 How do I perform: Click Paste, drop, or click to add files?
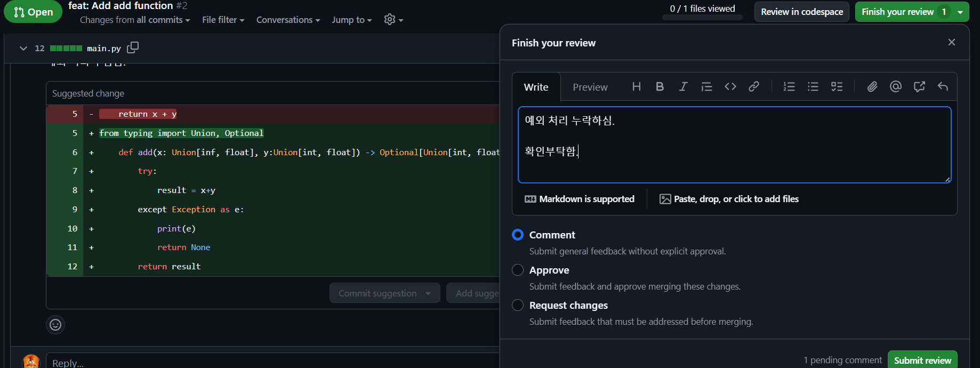[x=729, y=199]
